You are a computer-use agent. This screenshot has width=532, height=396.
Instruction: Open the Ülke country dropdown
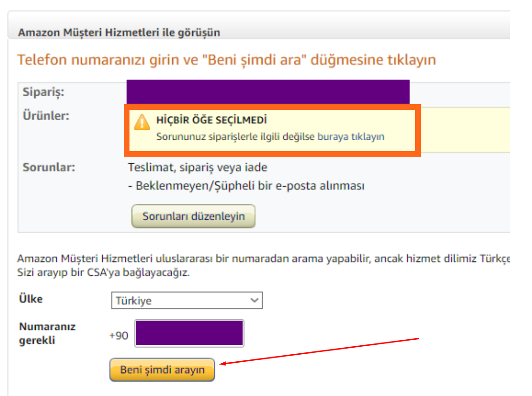click(x=187, y=301)
